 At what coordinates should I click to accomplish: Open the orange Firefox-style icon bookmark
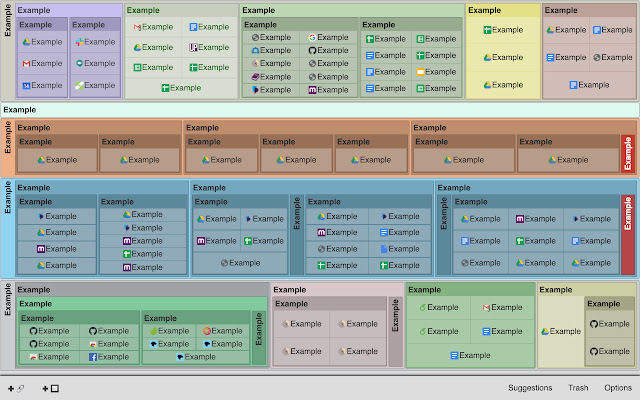(x=223, y=331)
